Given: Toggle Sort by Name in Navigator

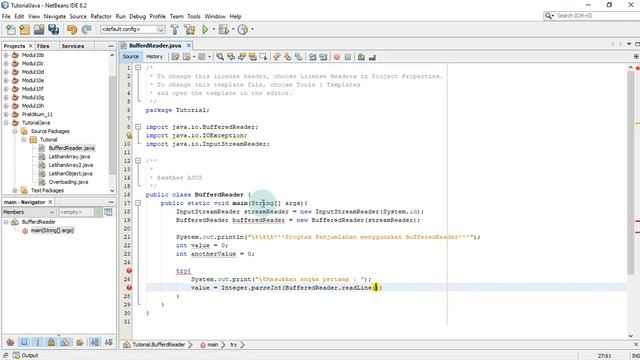Looking at the screenshot, I should pyautogui.click(x=95, y=342).
